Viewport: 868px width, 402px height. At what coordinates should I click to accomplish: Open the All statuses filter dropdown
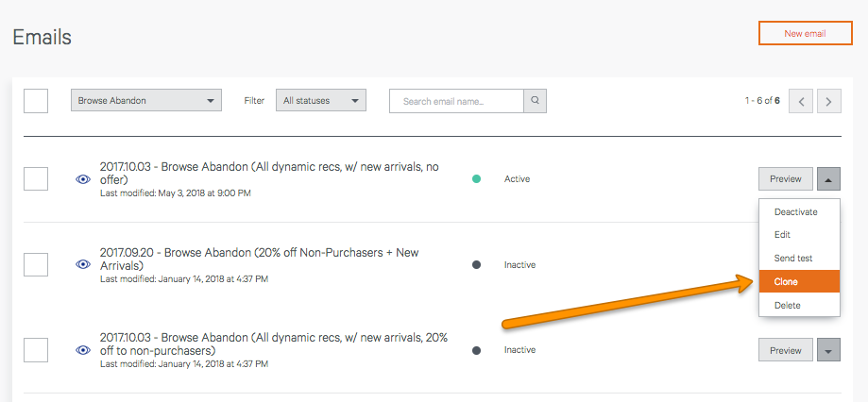pyautogui.click(x=321, y=101)
